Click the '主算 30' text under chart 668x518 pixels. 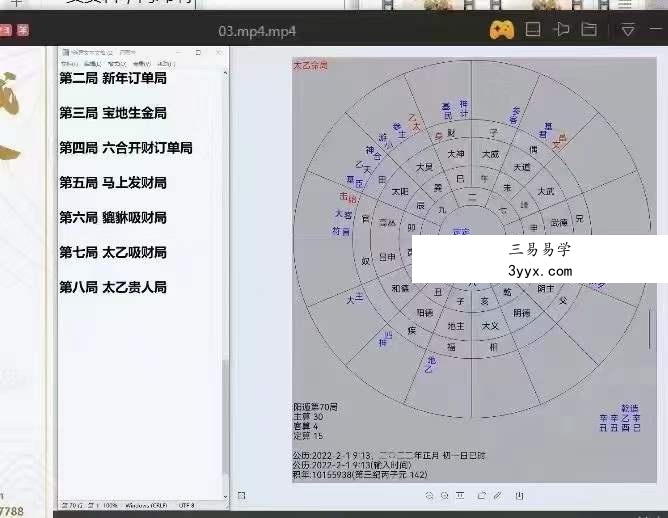pos(308,417)
